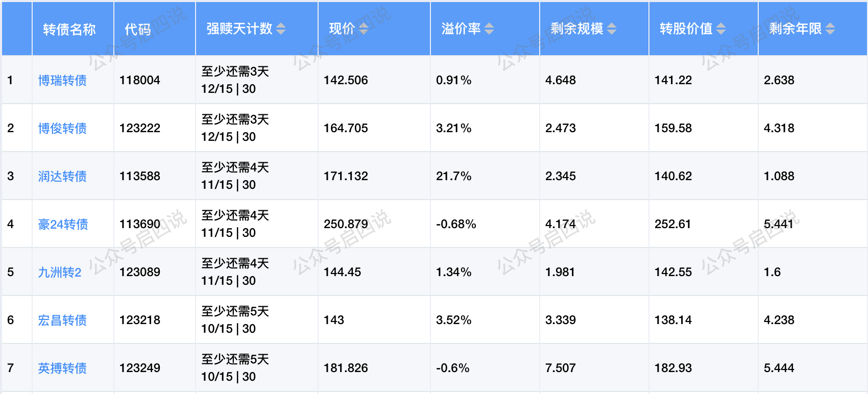Screen dimensions: 868x394
Task: Open the 豪24转债 bond details
Action: click(x=63, y=224)
